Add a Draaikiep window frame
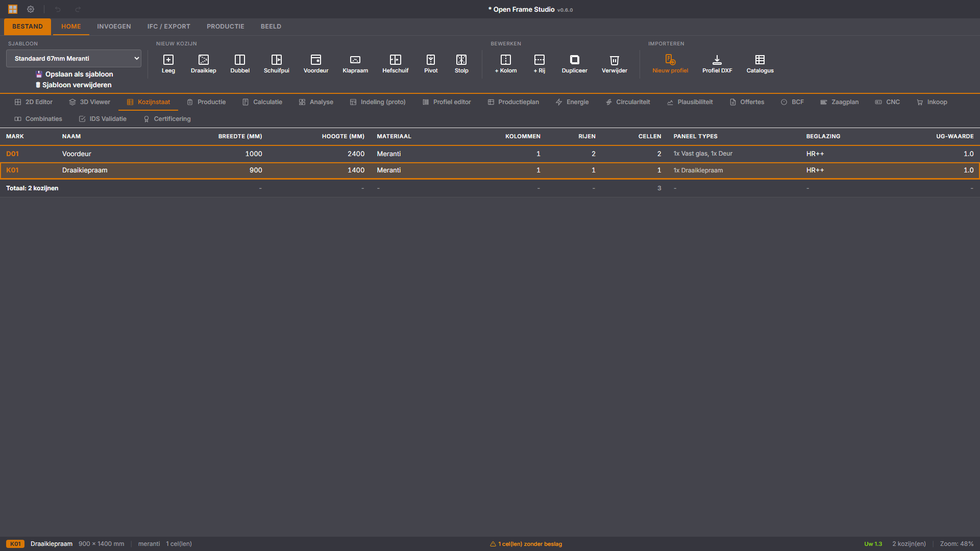 coord(203,64)
